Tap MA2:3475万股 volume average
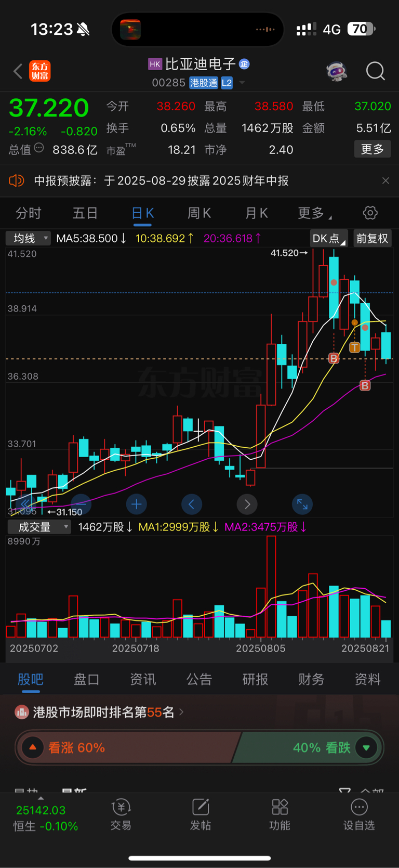This screenshot has height=868, width=399. pyautogui.click(x=266, y=527)
